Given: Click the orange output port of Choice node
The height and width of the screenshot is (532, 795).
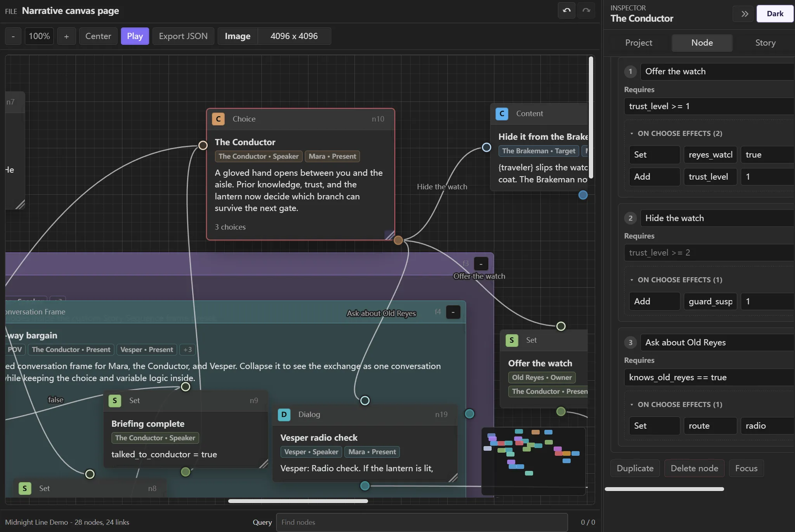Looking at the screenshot, I should tap(398, 240).
